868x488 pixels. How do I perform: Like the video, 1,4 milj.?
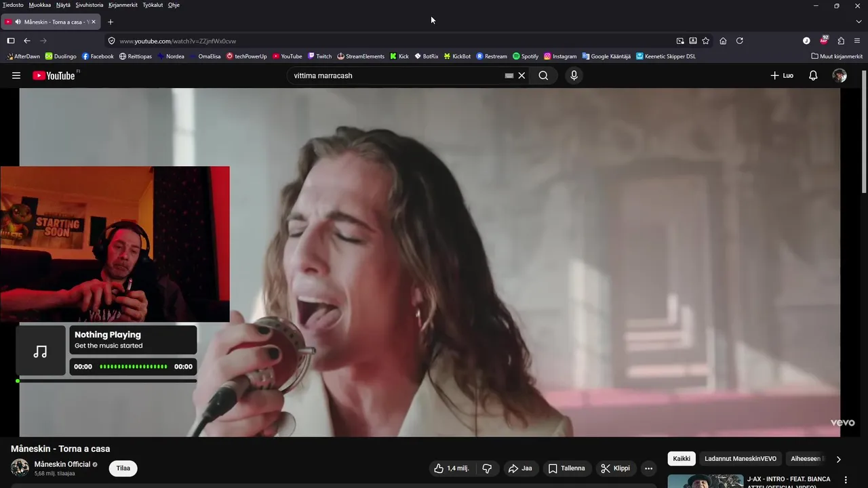click(452, 468)
